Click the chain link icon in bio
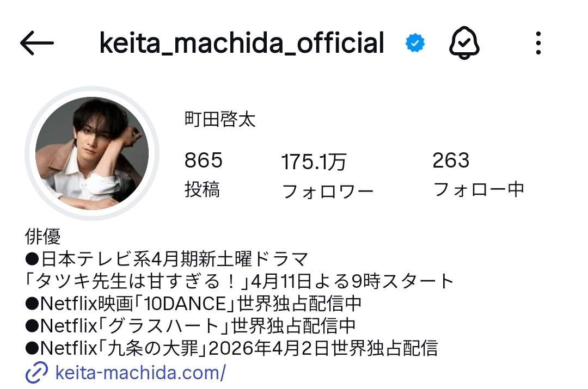The width and height of the screenshot is (588, 389). point(36,373)
